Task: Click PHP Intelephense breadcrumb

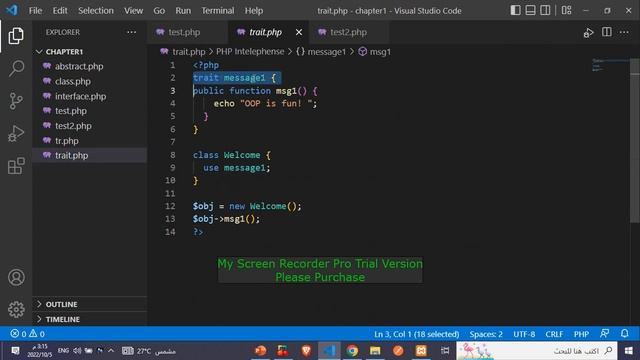Action: [250, 52]
